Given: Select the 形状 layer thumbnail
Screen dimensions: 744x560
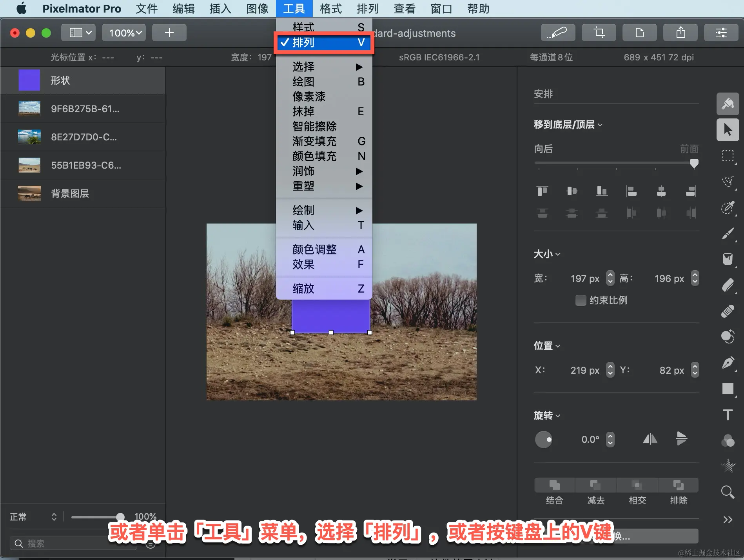Looking at the screenshot, I should [x=29, y=80].
